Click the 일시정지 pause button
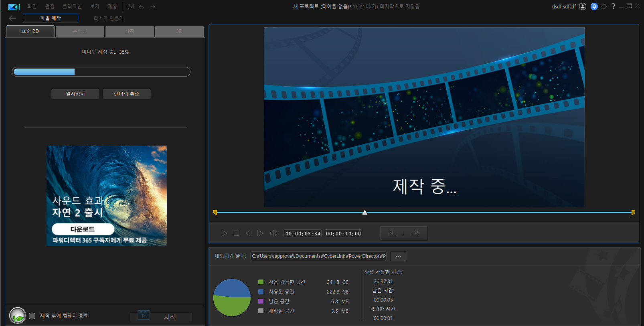 tap(75, 94)
